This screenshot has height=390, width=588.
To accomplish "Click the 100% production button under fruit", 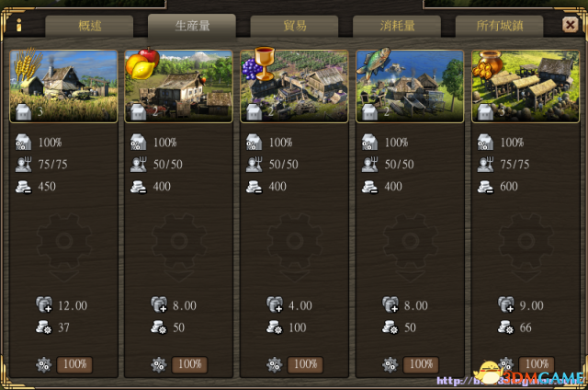I will coord(189,364).
